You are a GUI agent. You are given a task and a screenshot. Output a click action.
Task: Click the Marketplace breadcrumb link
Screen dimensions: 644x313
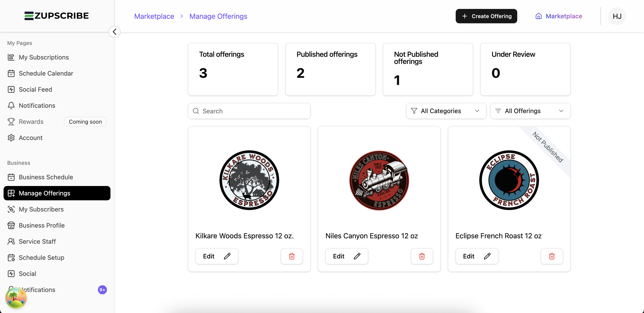[154, 16]
